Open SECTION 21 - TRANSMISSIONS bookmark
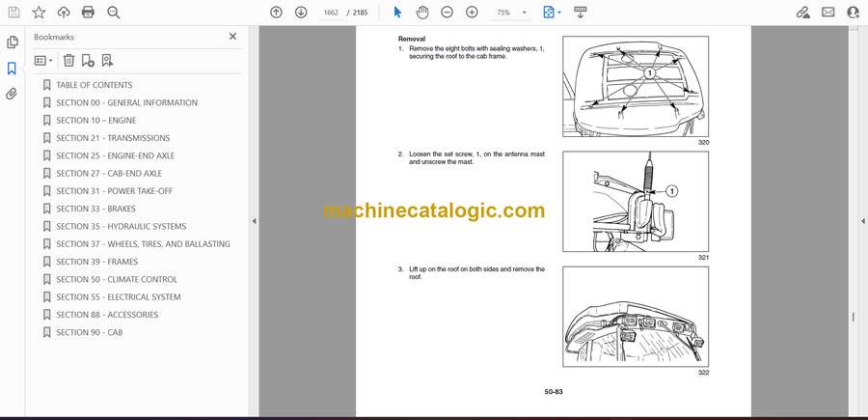 coord(113,138)
